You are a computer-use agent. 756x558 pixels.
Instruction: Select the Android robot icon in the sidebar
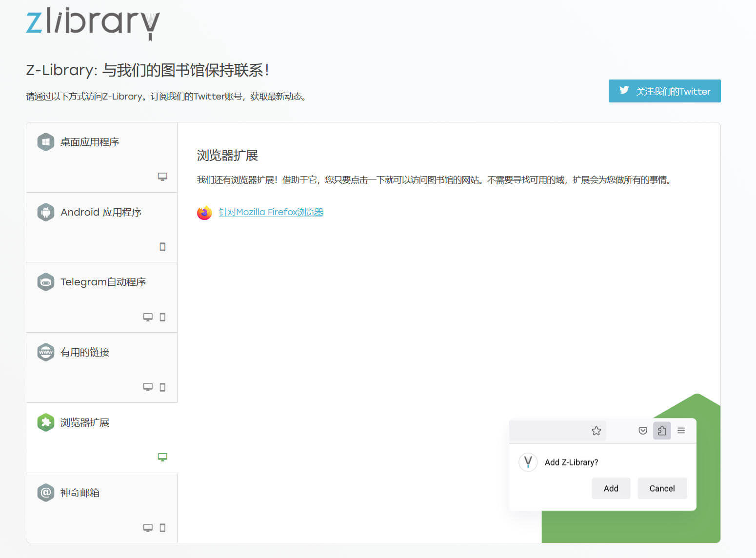click(45, 212)
